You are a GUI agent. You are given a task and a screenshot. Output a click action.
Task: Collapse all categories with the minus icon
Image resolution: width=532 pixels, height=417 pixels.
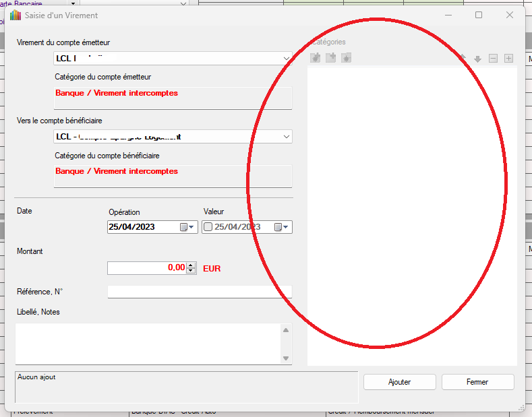tap(493, 59)
